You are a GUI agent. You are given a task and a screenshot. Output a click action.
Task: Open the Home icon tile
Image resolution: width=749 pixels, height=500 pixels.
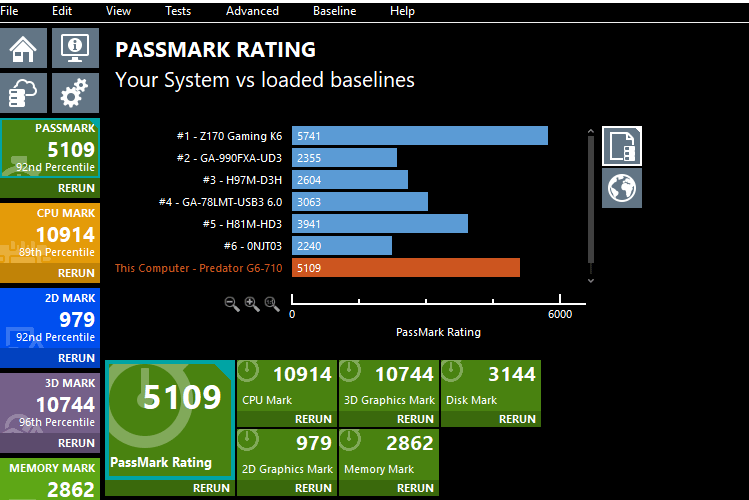[23, 48]
